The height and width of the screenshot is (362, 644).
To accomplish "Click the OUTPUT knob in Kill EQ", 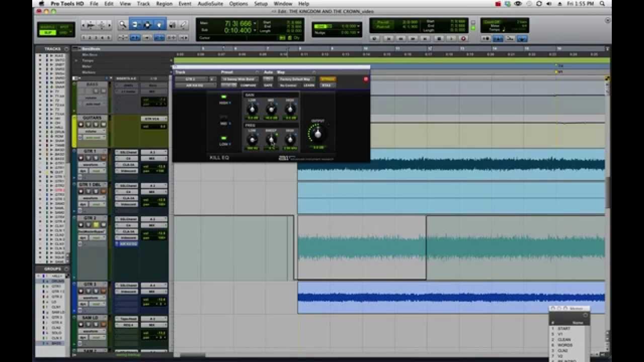I will pyautogui.click(x=317, y=134).
